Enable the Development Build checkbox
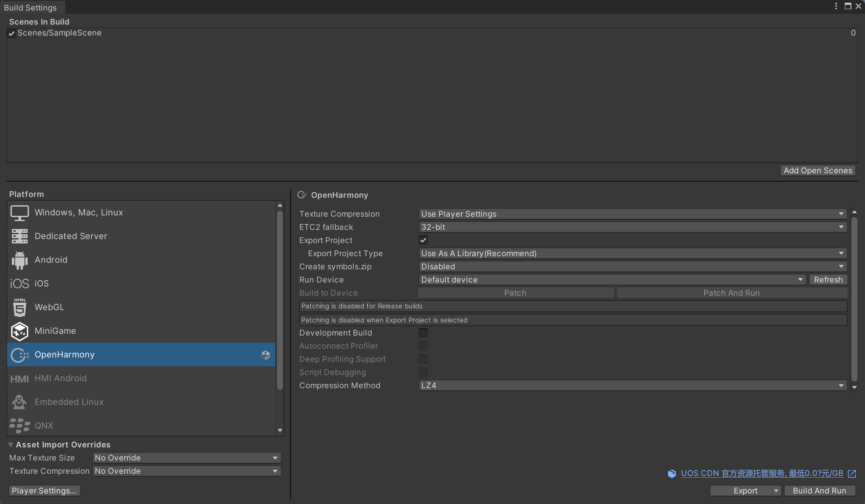 pos(423,333)
